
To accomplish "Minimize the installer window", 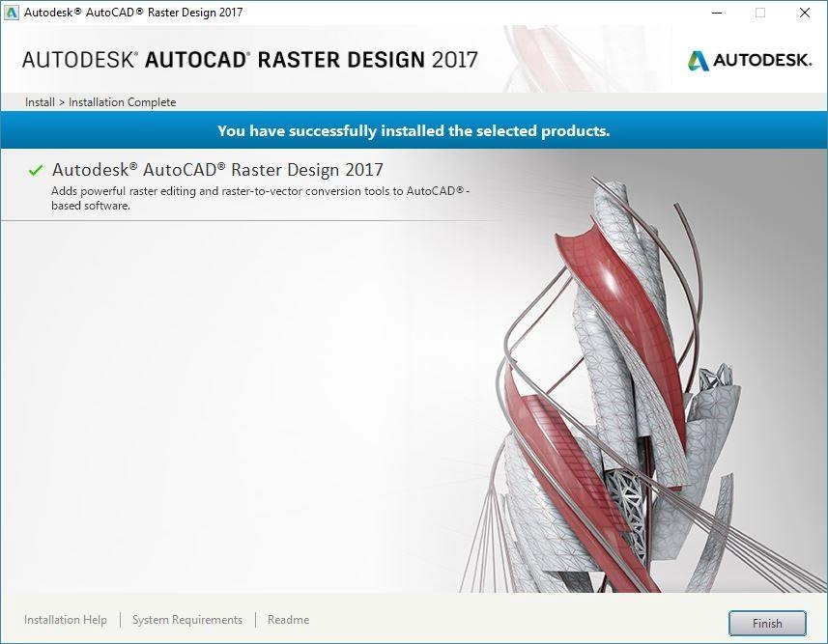I will (x=717, y=13).
